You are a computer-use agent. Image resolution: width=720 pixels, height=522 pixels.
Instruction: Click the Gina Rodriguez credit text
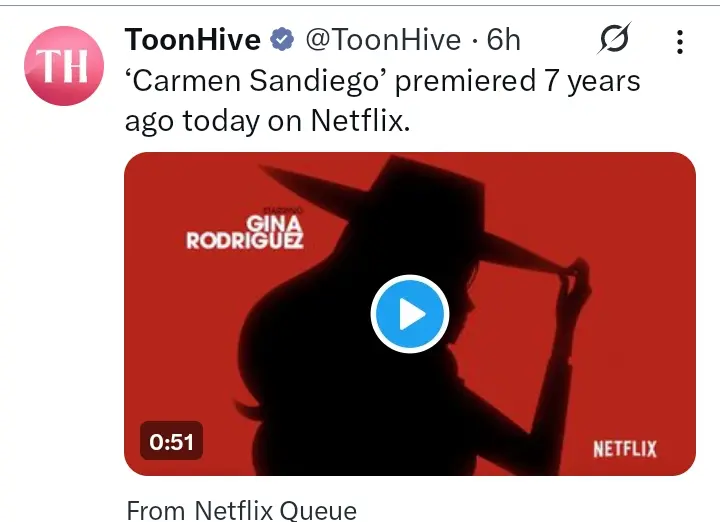point(245,232)
